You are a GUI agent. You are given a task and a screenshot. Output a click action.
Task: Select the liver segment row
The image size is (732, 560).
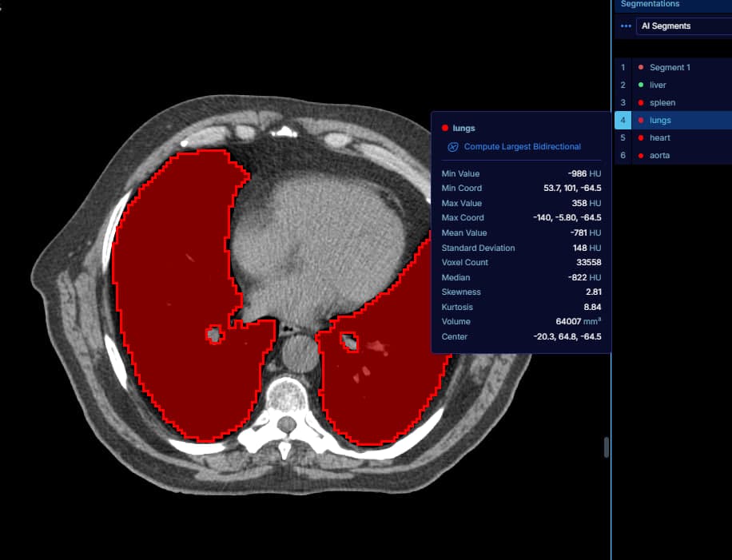[673, 85]
